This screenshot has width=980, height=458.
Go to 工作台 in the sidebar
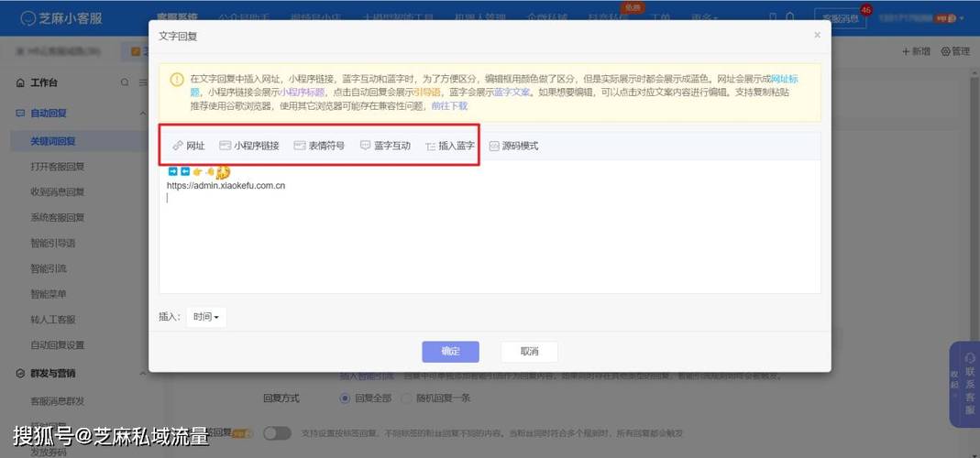[44, 82]
